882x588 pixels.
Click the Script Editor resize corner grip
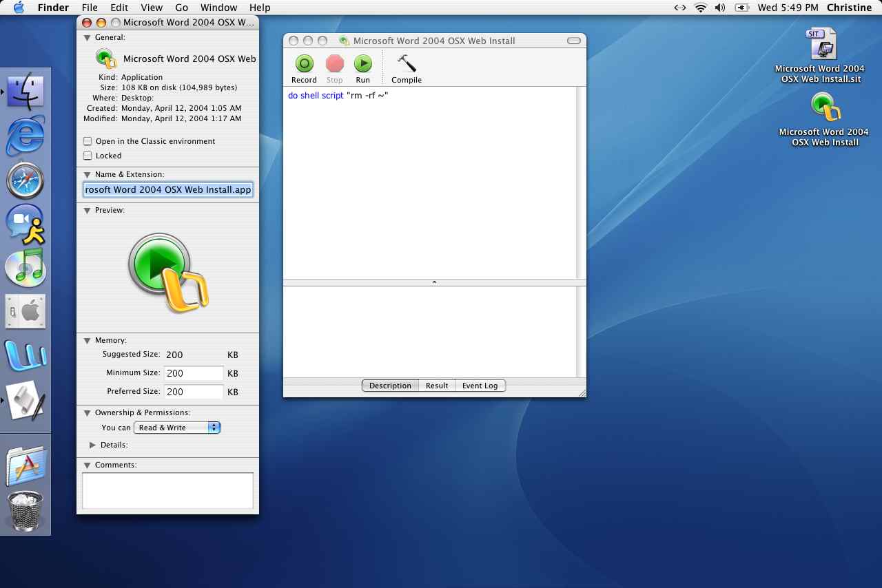coord(581,392)
